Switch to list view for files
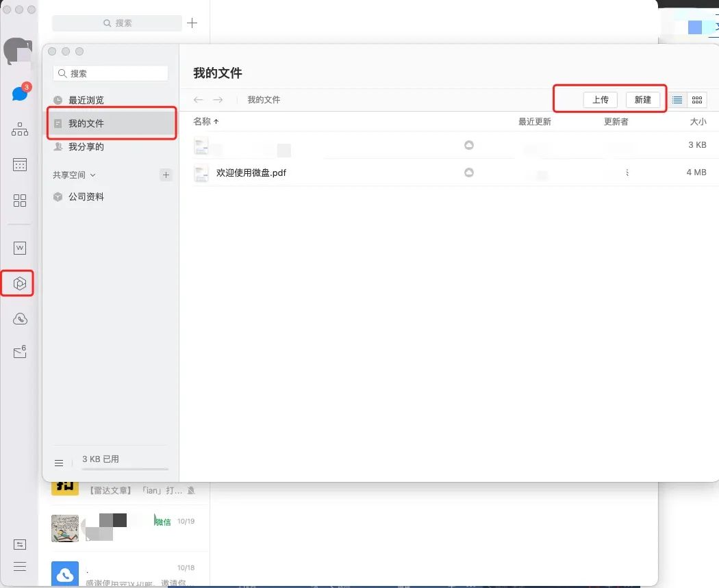Viewport: 719px width, 588px height. click(678, 99)
